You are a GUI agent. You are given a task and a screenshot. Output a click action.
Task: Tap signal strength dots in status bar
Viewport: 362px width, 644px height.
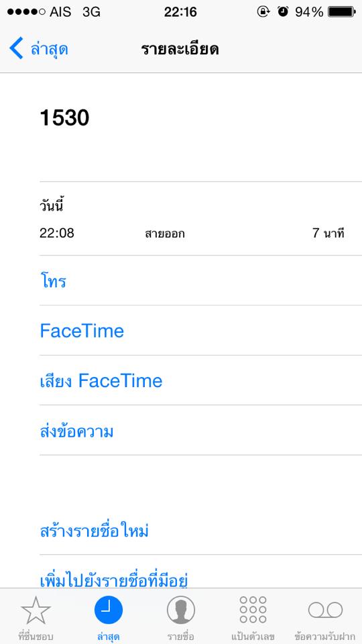(x=26, y=12)
